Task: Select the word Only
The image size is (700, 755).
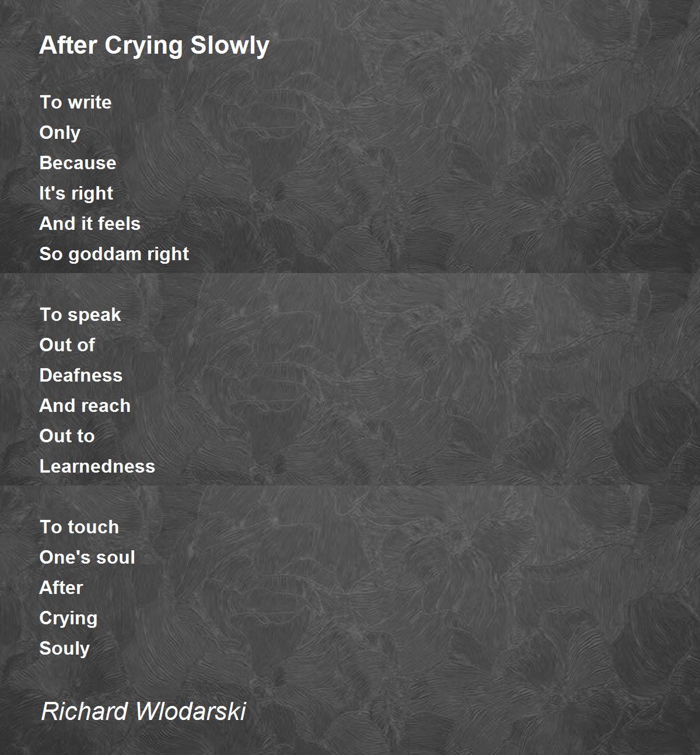Action: click(60, 133)
